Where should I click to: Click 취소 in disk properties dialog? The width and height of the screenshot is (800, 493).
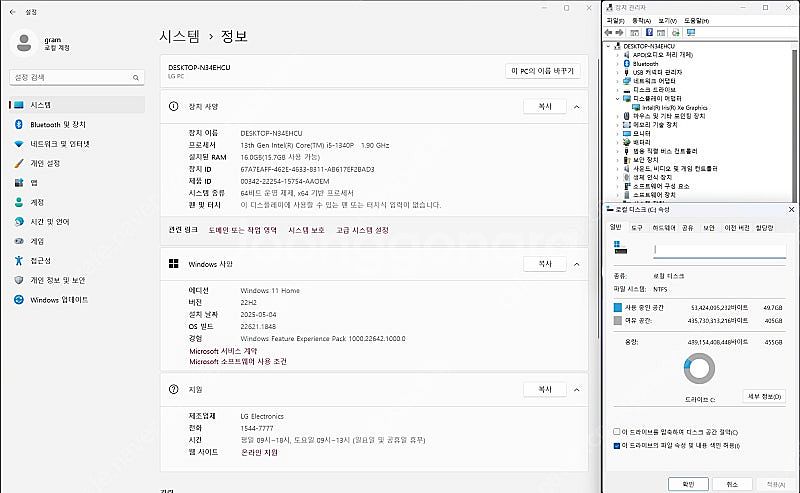(x=732, y=484)
